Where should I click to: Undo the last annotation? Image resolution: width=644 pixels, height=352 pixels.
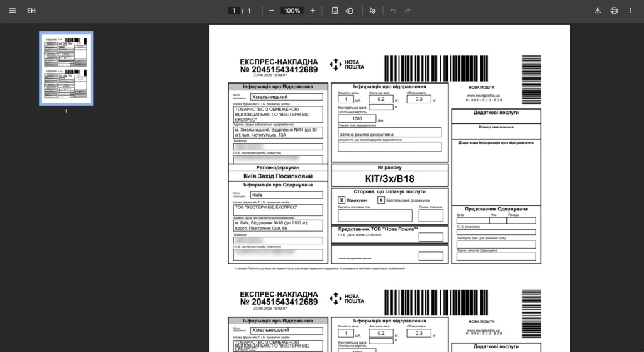[x=393, y=11]
